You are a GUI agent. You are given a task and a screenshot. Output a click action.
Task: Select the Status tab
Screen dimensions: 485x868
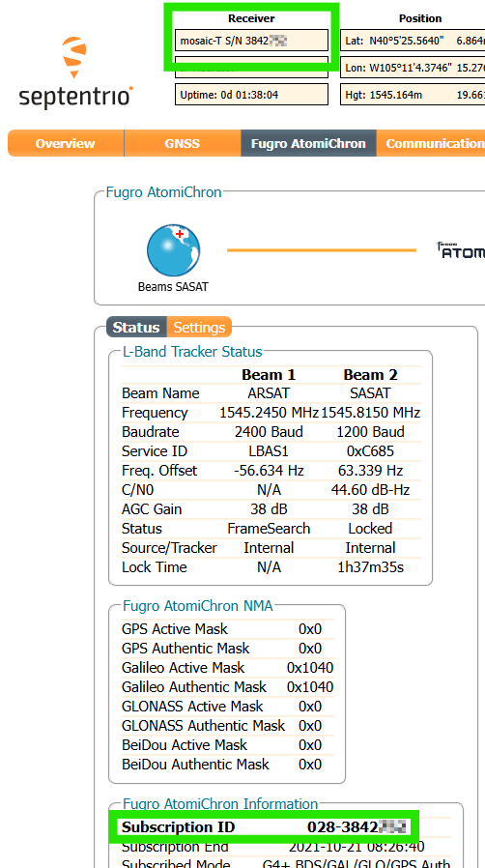pos(136,327)
